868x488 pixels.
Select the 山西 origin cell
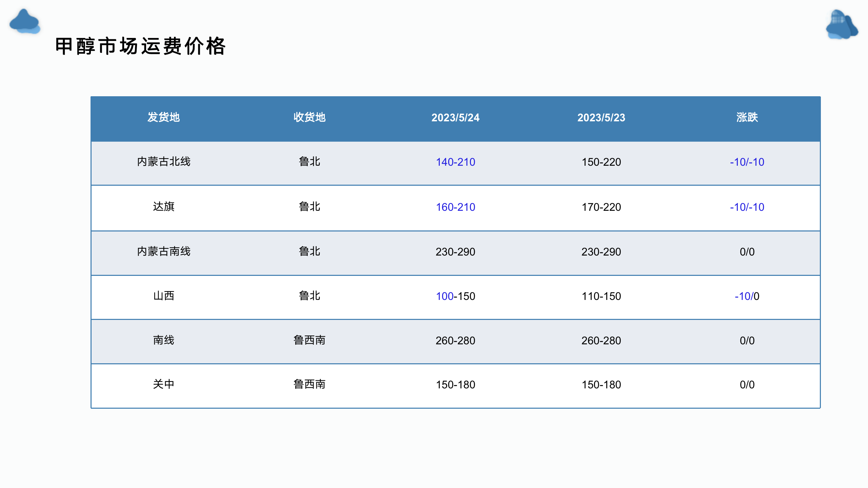(x=164, y=296)
